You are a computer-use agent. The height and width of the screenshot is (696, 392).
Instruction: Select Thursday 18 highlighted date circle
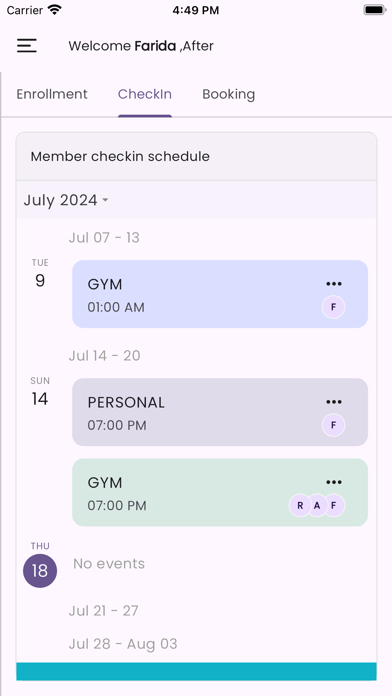pos(40,571)
